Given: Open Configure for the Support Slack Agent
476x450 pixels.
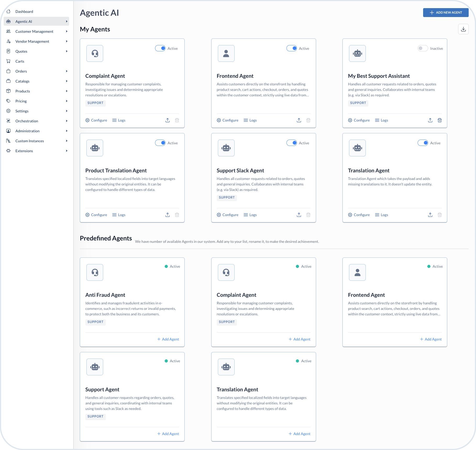Looking at the screenshot, I should click(228, 215).
